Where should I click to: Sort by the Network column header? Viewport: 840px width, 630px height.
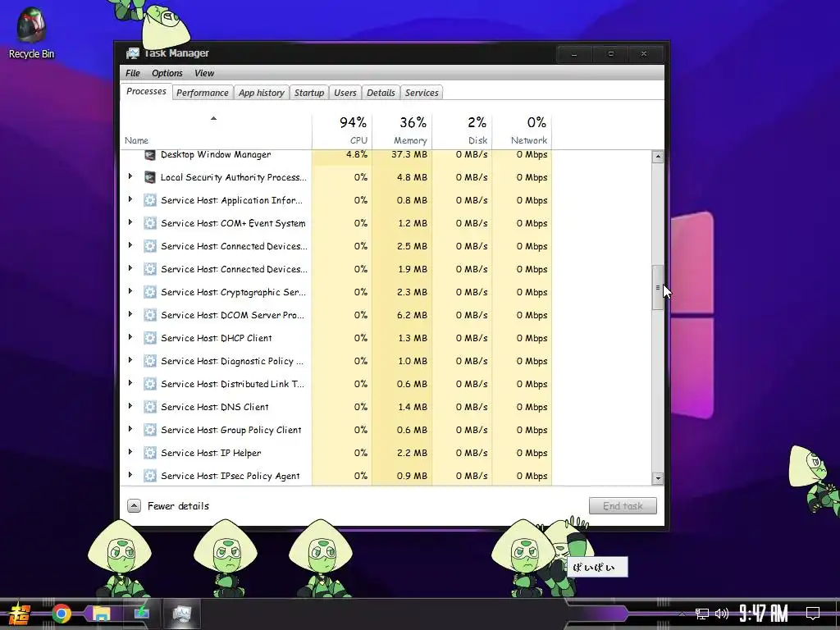pyautogui.click(x=523, y=131)
